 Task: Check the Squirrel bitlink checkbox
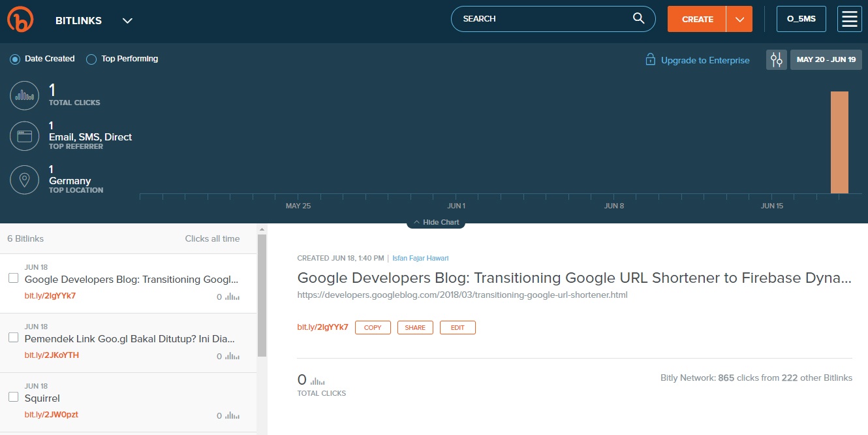click(13, 397)
